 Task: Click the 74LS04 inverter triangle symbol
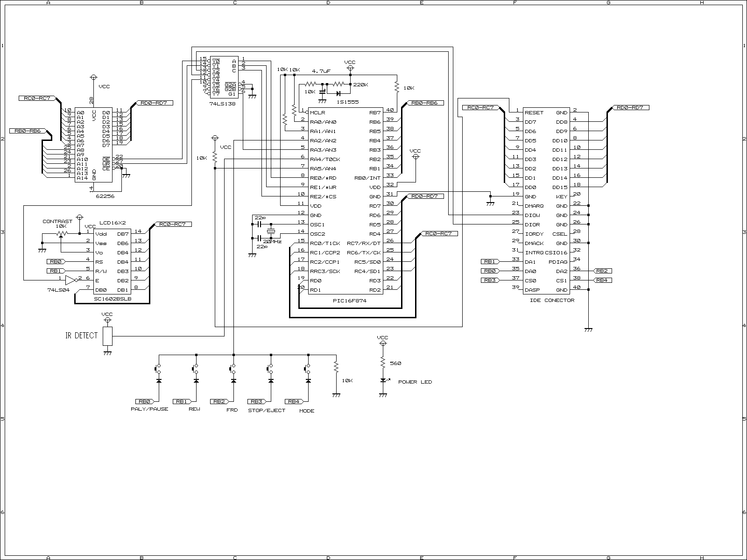(x=70, y=280)
